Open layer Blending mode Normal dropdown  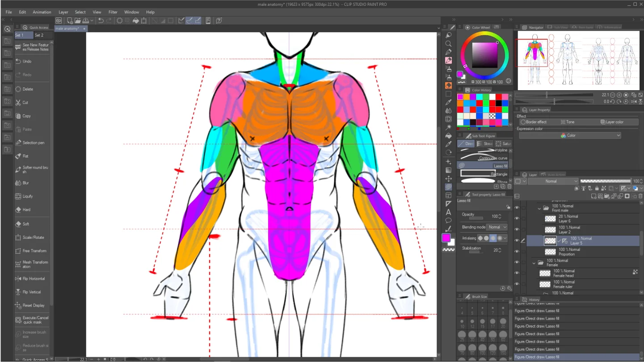coord(553,181)
